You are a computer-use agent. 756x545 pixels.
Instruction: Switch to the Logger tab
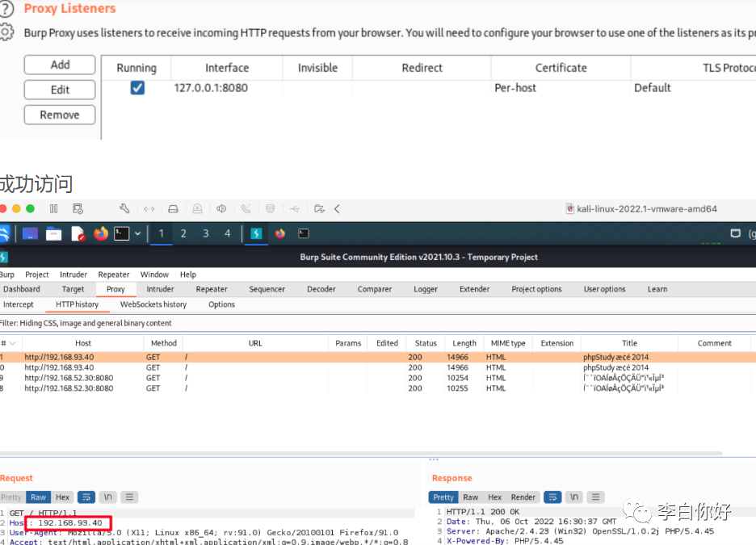pos(426,288)
